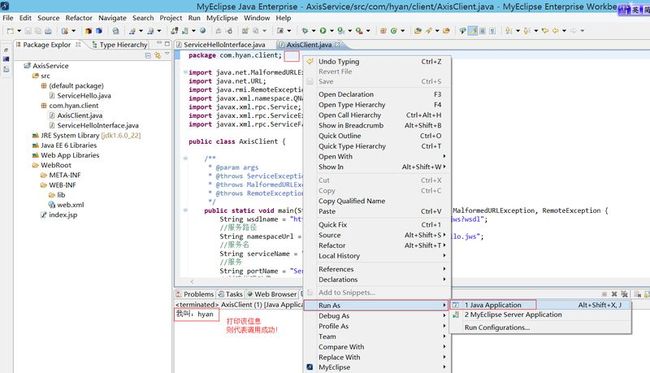Viewport: 650px width, 373px height.
Task: Choose 2 MyEclipse Server Application
Action: click(541, 315)
